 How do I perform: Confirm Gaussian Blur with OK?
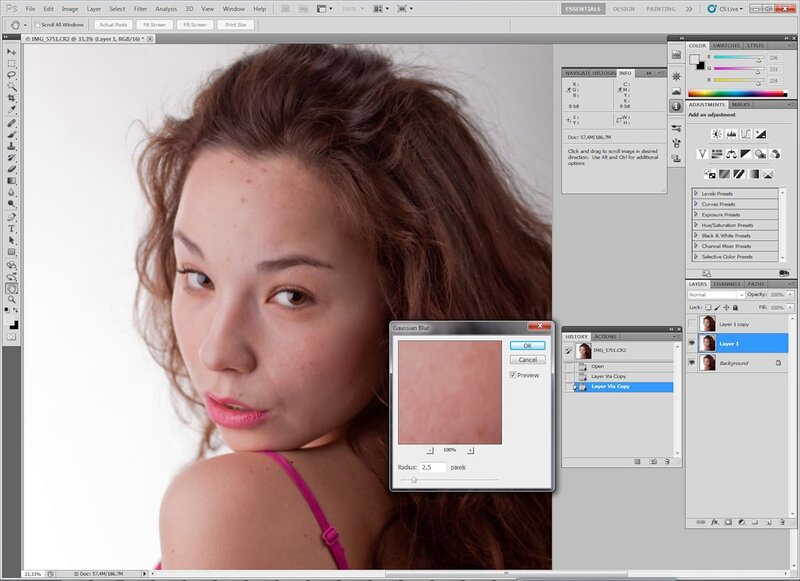[x=527, y=345]
